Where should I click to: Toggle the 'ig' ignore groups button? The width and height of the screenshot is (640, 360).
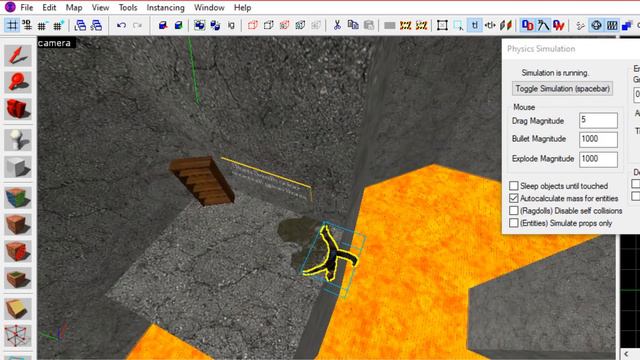231,25
